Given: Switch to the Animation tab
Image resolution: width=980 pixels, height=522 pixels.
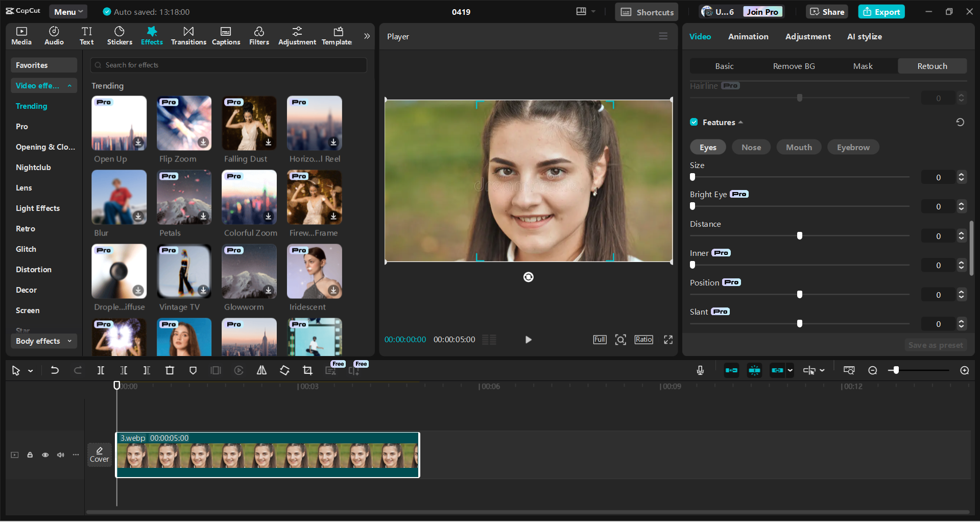Looking at the screenshot, I should [748, 36].
